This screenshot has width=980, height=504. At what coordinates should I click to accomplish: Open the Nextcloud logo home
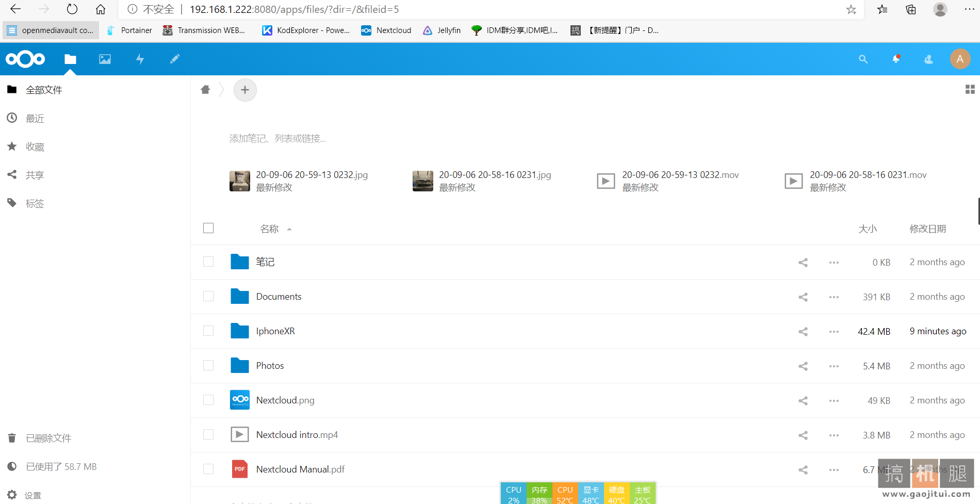pos(25,59)
